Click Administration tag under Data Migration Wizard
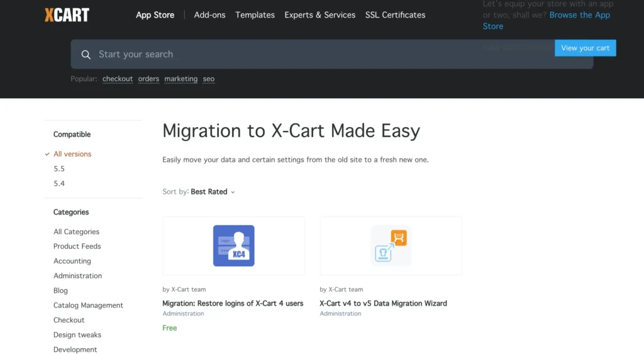This screenshot has width=644, height=355. pos(340,313)
